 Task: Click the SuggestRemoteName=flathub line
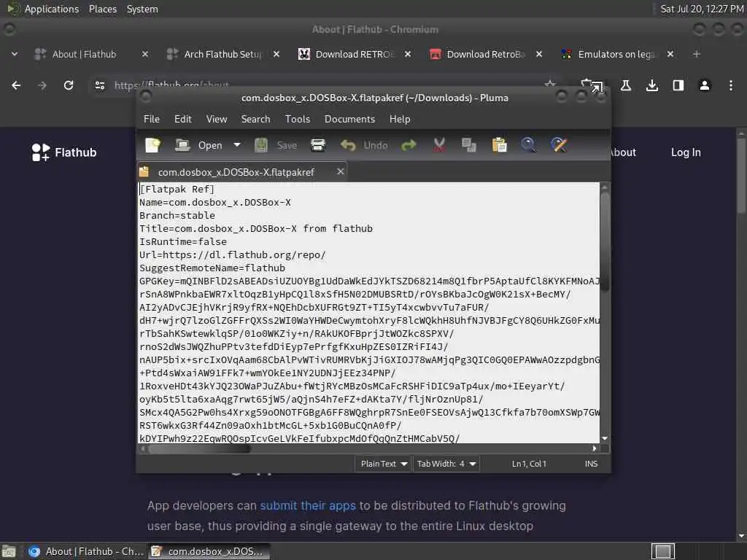[x=212, y=268]
